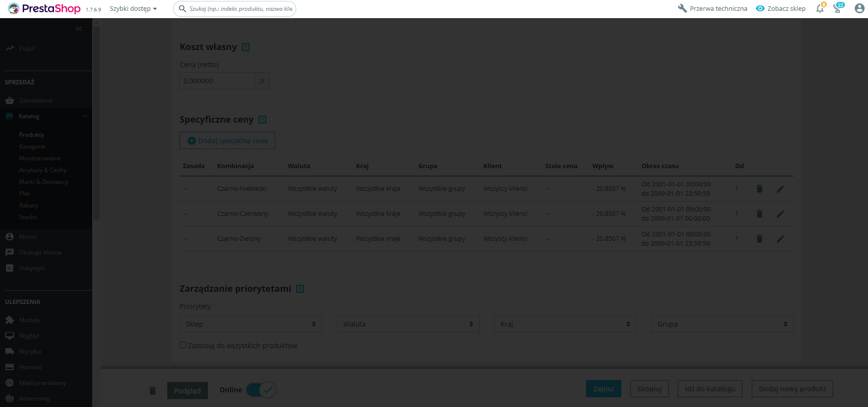Click Dodaj nowy produkt button

point(792,389)
